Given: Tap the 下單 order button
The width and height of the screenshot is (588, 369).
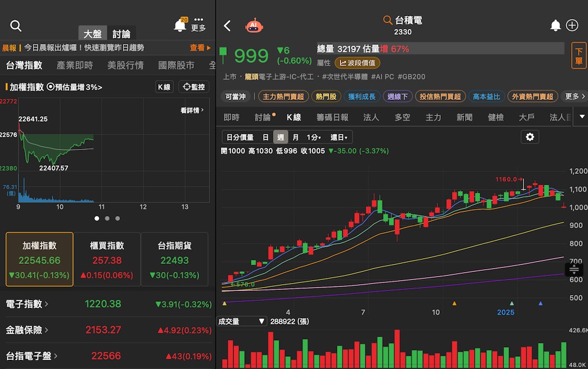Looking at the screenshot, I should pos(578,55).
